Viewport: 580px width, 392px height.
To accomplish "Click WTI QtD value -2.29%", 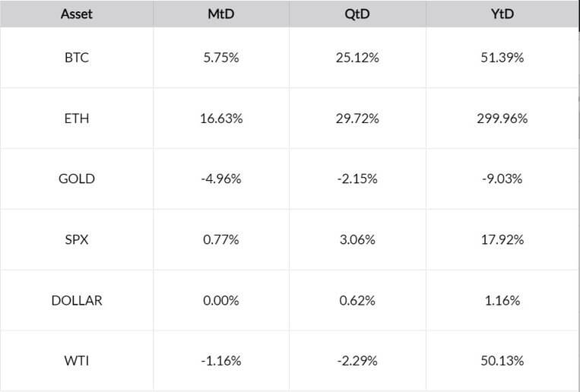I will tap(357, 361).
